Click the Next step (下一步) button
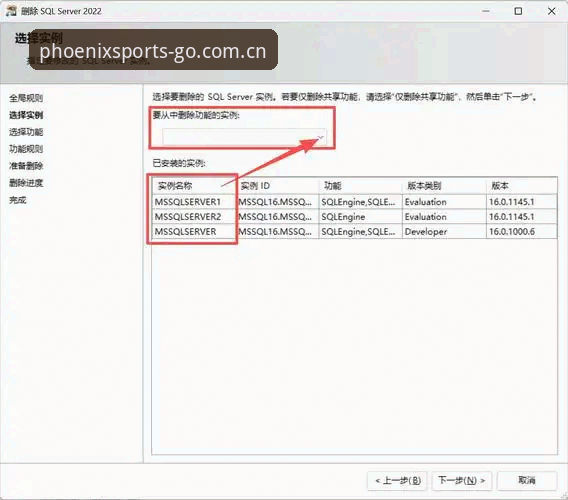This screenshot has height=500, width=568. coord(462,480)
